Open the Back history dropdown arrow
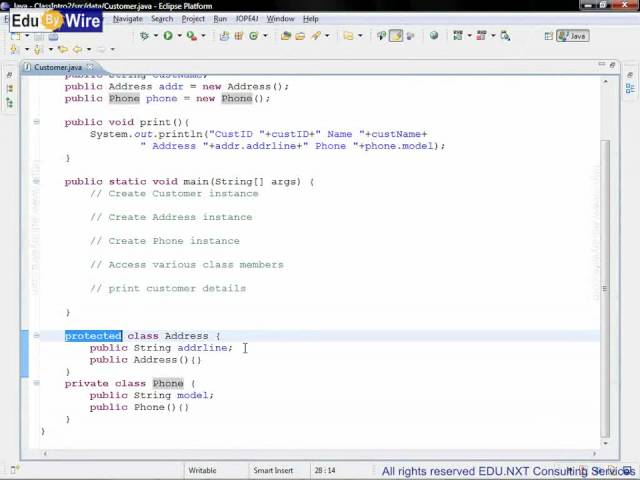The image size is (640, 480). 89,49
